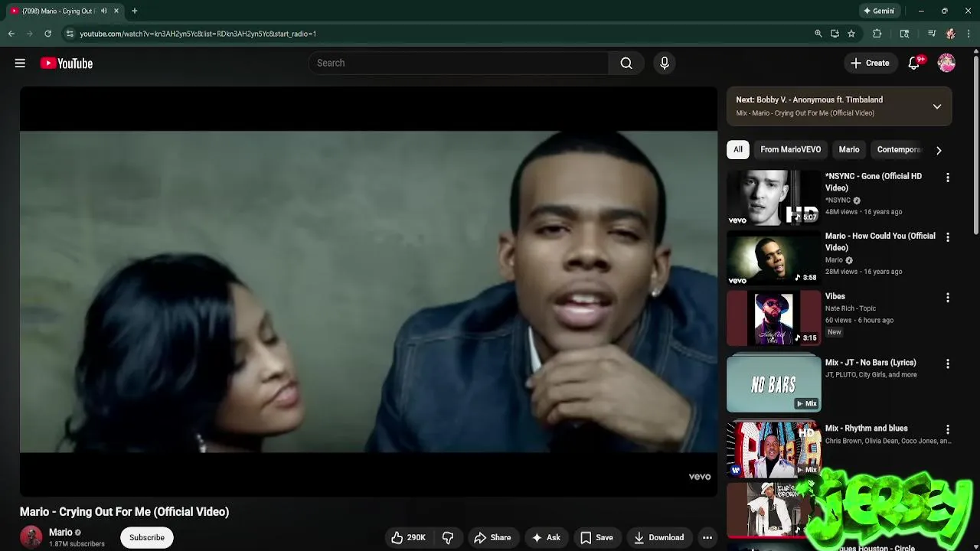Click browser back arrow
This screenshot has height=551, width=980.
pyautogui.click(x=11, y=34)
